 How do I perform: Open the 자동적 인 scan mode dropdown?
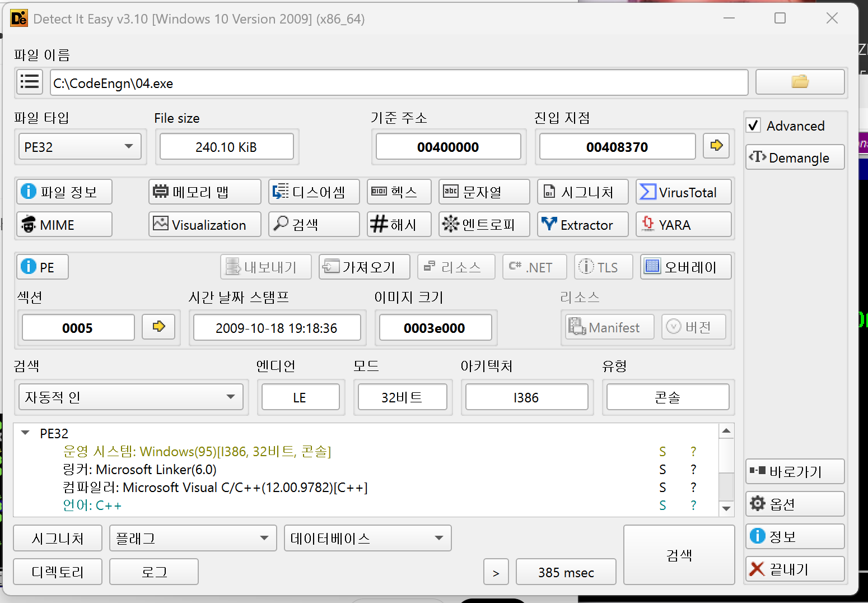click(x=131, y=397)
